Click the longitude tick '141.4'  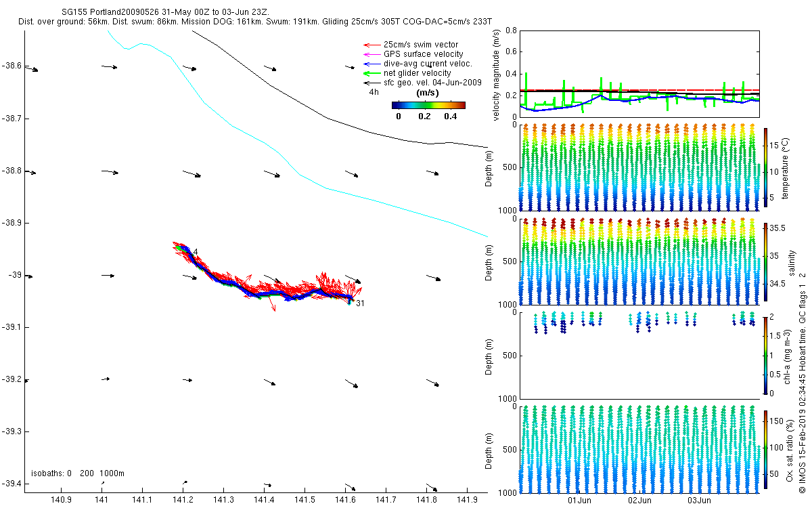pyautogui.click(x=264, y=501)
